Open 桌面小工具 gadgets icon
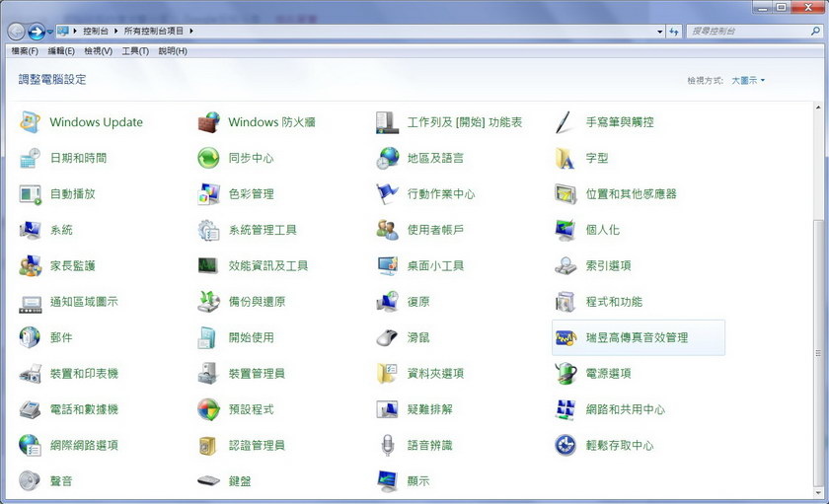 pyautogui.click(x=387, y=265)
